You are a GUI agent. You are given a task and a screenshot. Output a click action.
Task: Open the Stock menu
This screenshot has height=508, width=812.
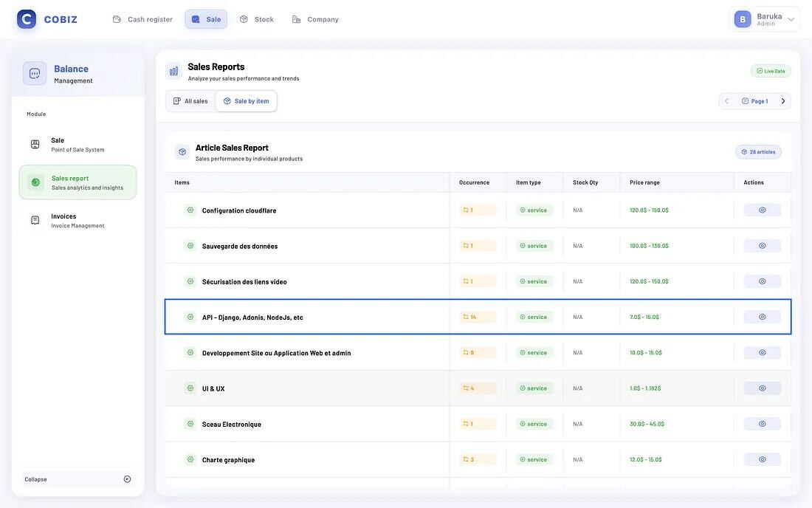tap(257, 19)
